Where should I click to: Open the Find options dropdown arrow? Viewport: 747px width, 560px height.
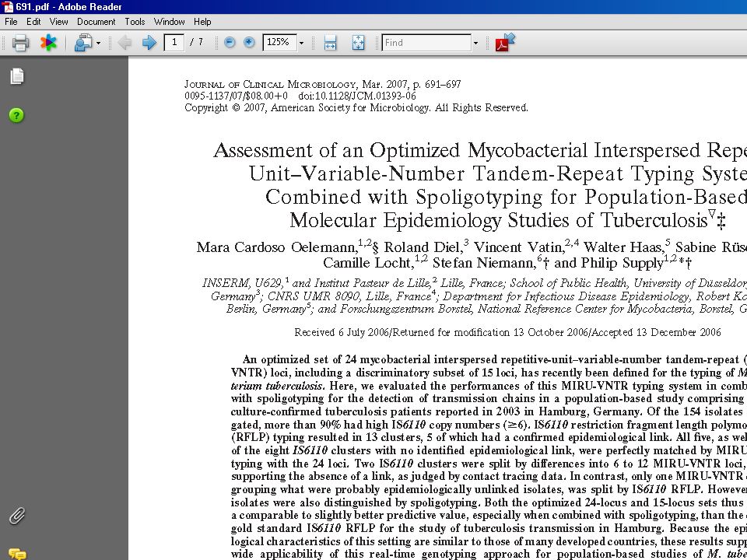475,44
